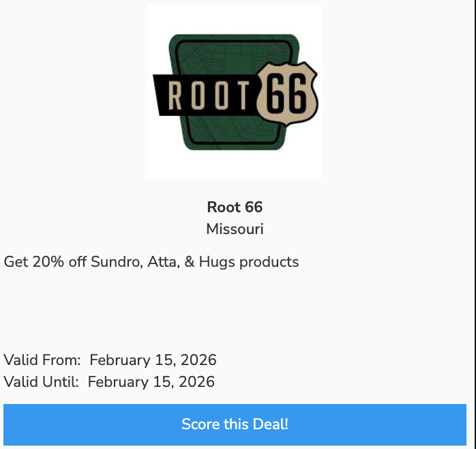476x449 pixels.
Task: Click the Valid Until label
Action: [42, 382]
